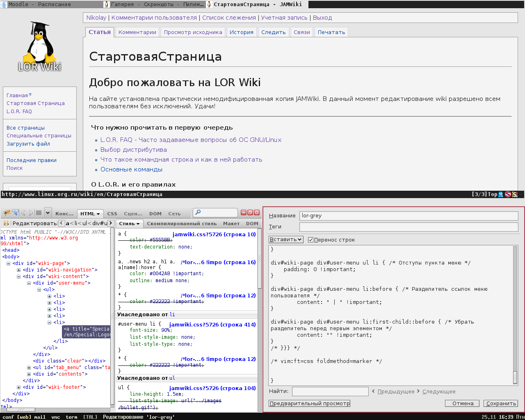
Task: Click the HTML tree horizontal scrollbar thumb
Action: 21,409
